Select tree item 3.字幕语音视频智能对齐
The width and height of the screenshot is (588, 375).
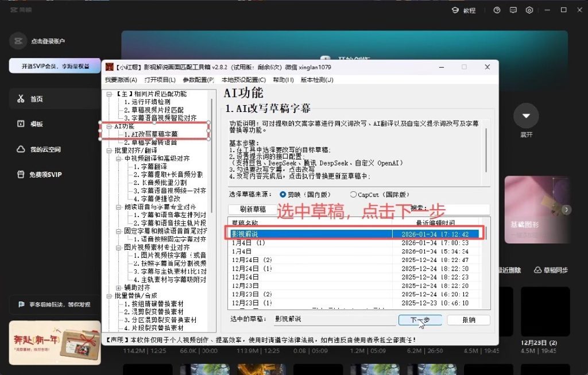pos(160,118)
